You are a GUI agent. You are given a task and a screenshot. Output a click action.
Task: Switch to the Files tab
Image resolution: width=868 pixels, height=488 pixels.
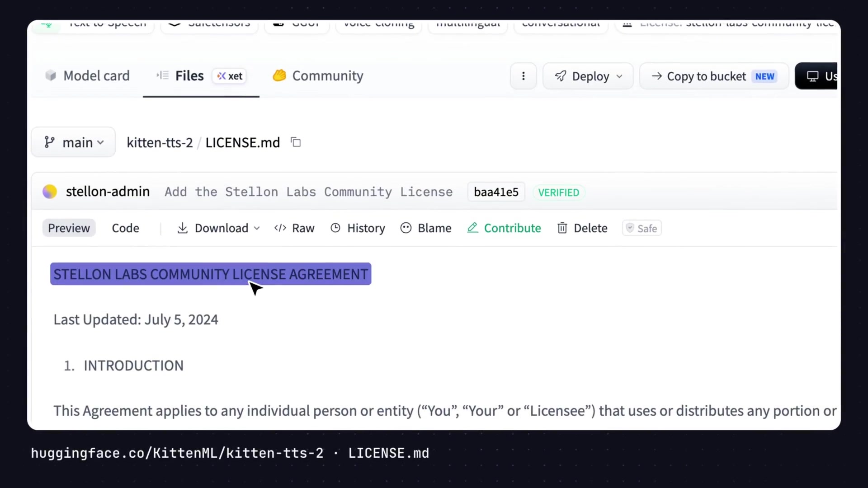click(201, 76)
